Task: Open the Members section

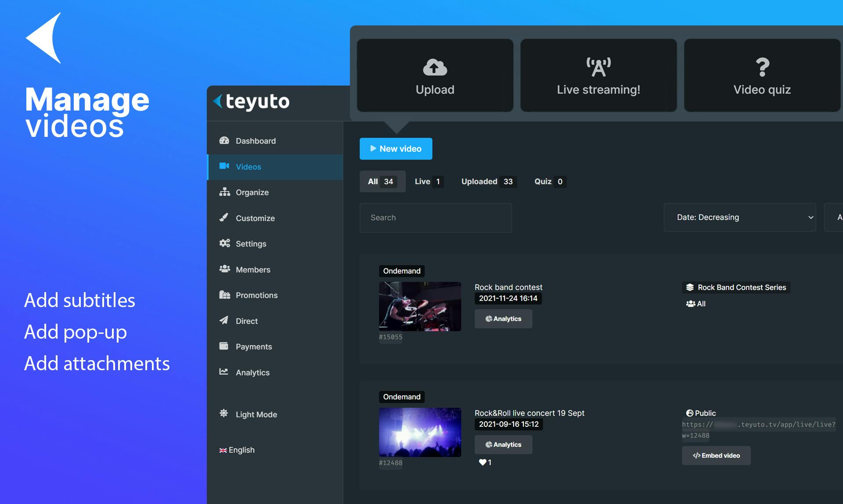Action: [275, 269]
